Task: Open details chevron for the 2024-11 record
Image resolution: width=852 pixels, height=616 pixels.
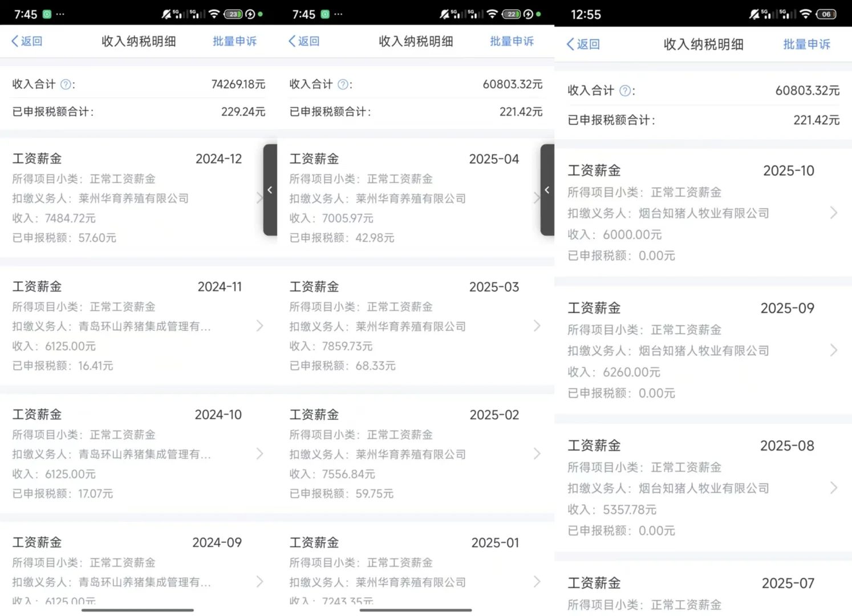Action: tap(259, 326)
